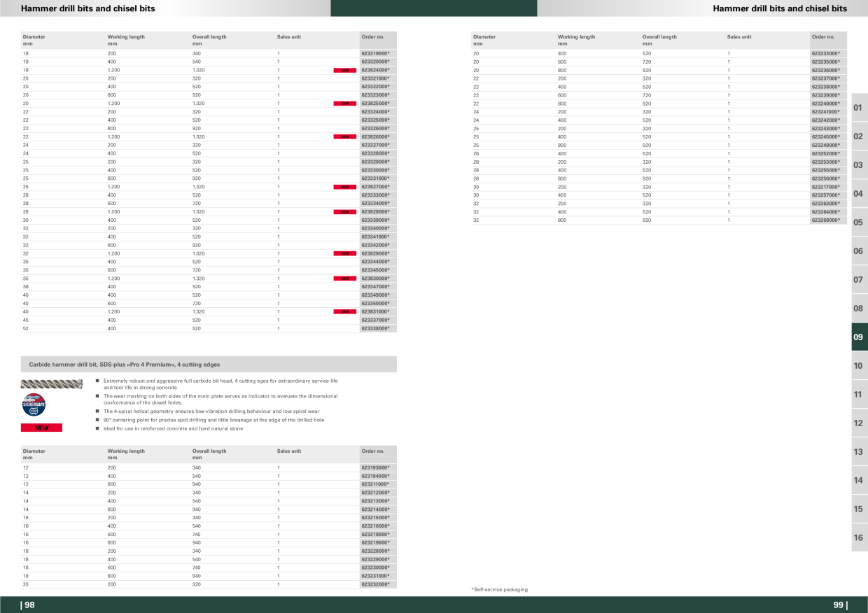This screenshot has height=613, width=868.
Task: Select order number 623338000*
Action: tap(375, 328)
